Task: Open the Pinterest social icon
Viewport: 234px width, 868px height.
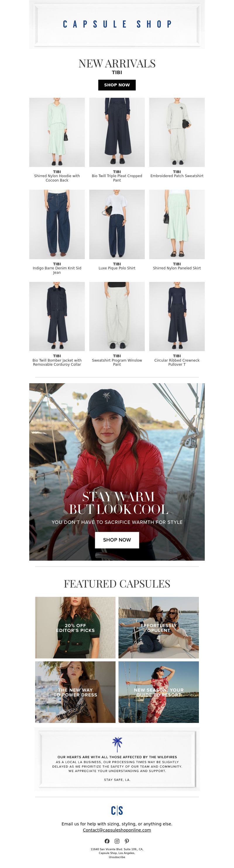Action: 127,841
